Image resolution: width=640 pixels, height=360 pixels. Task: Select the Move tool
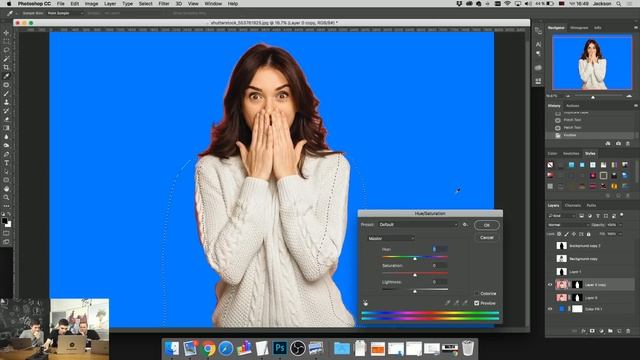coord(6,33)
